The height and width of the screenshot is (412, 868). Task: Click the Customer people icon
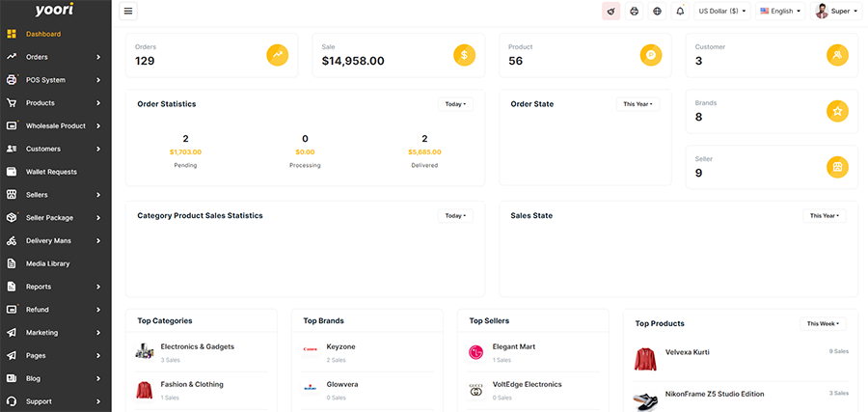[x=837, y=56]
